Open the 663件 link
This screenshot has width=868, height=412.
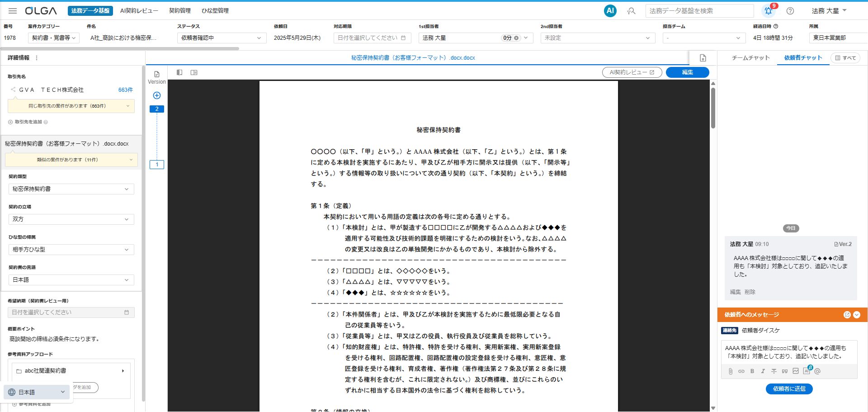coord(126,90)
